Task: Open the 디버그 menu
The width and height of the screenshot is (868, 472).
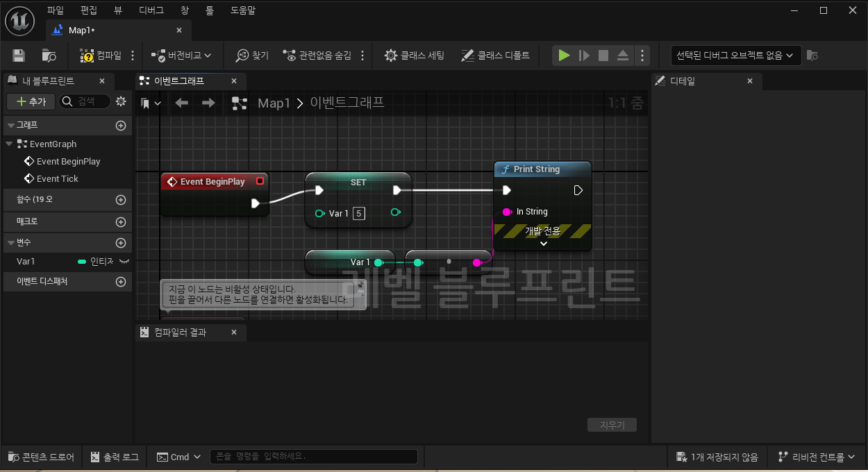Action: [x=151, y=10]
